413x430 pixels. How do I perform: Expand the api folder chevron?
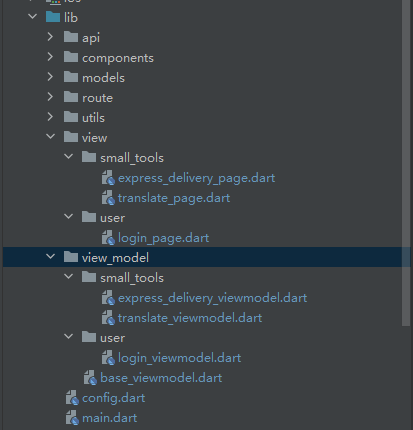point(50,37)
